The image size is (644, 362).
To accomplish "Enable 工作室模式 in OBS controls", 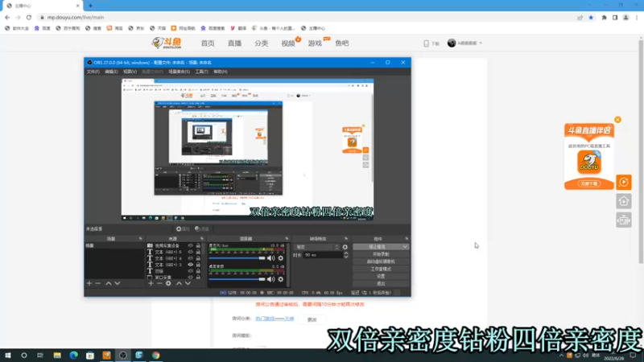I will pyautogui.click(x=381, y=269).
